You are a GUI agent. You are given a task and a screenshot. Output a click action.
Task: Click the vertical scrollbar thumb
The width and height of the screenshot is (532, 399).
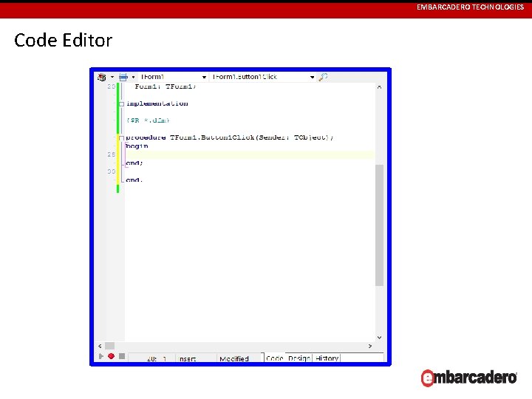(x=379, y=225)
